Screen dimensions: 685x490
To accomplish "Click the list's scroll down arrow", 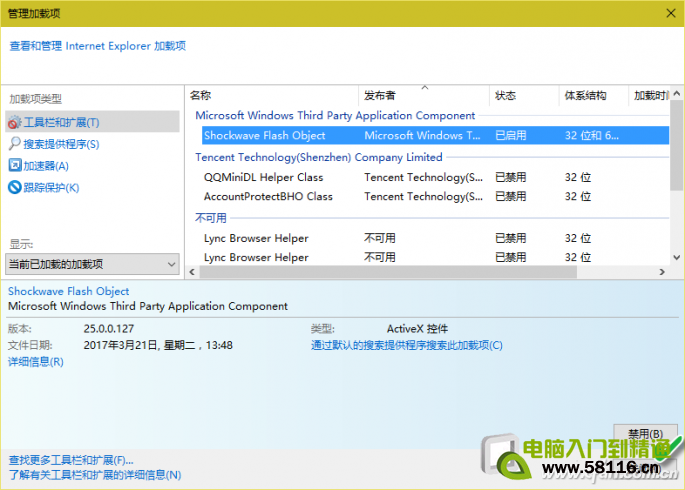I will point(676,258).
